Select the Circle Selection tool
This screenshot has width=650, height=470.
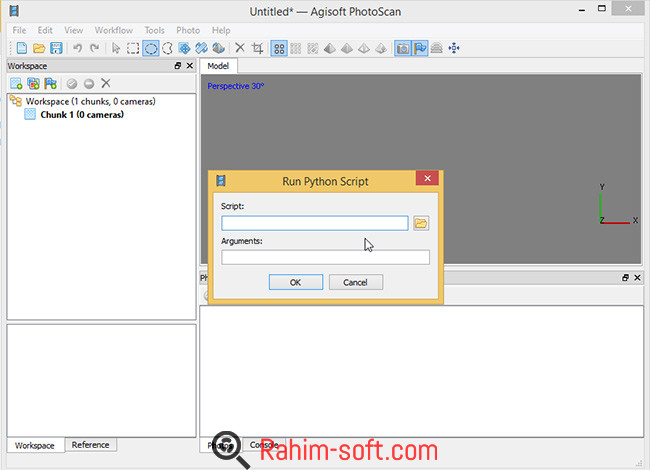pos(150,48)
